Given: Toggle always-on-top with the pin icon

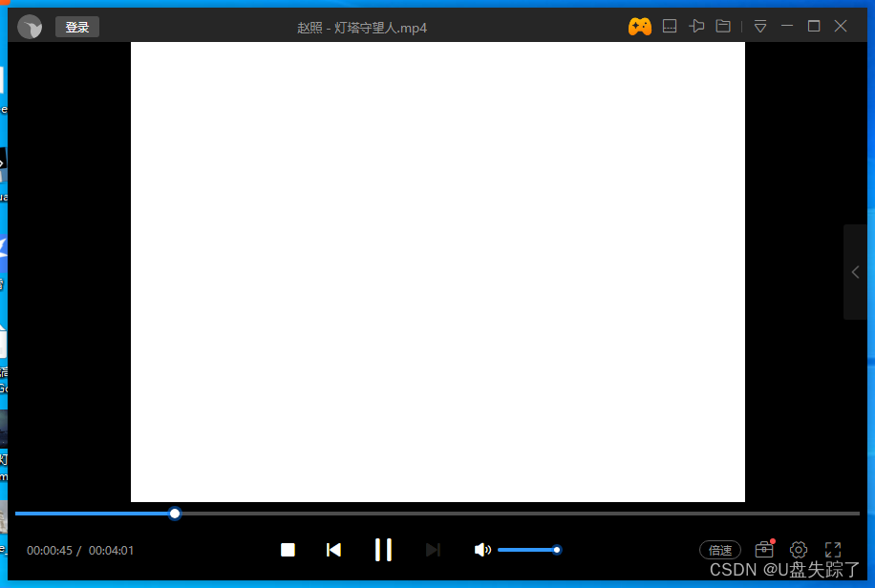Looking at the screenshot, I should (696, 26).
